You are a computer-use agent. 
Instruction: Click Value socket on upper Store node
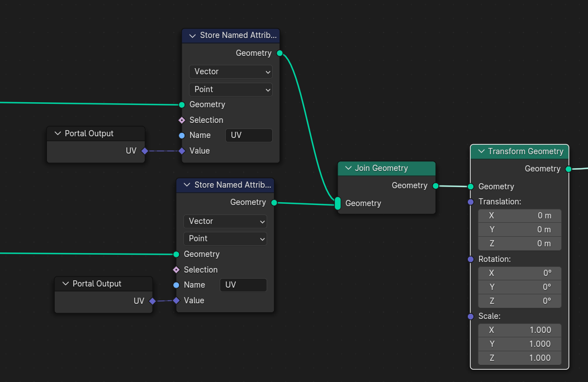click(x=182, y=151)
